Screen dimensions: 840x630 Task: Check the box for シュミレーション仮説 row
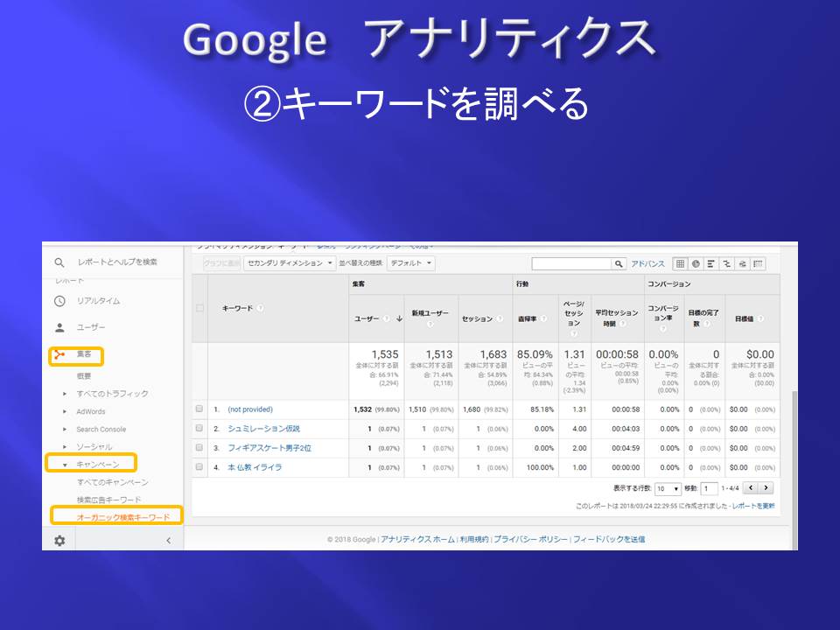coord(199,428)
